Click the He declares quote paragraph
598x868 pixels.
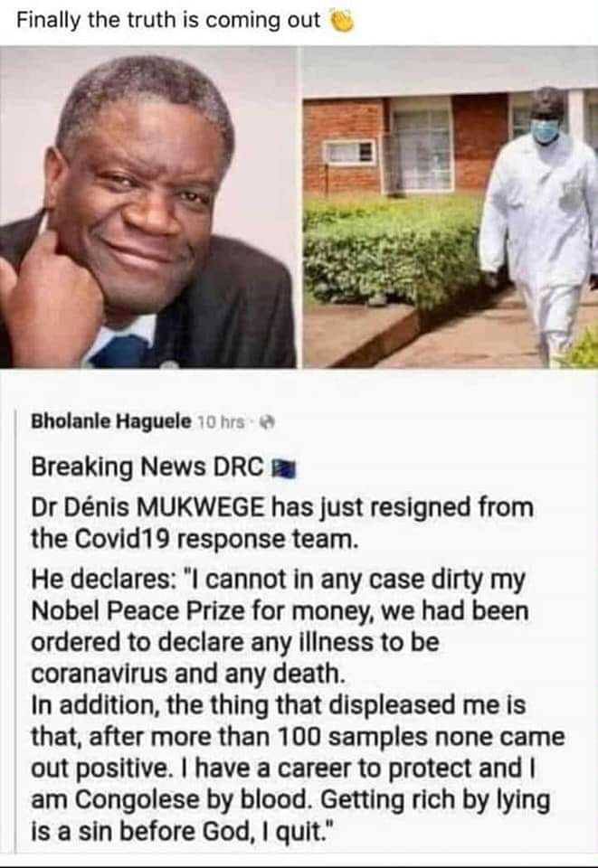(x=280, y=627)
